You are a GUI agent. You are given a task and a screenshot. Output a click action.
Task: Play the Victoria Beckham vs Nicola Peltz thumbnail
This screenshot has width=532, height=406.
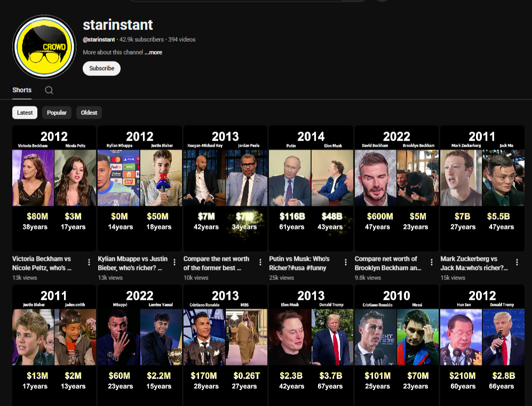(54, 188)
